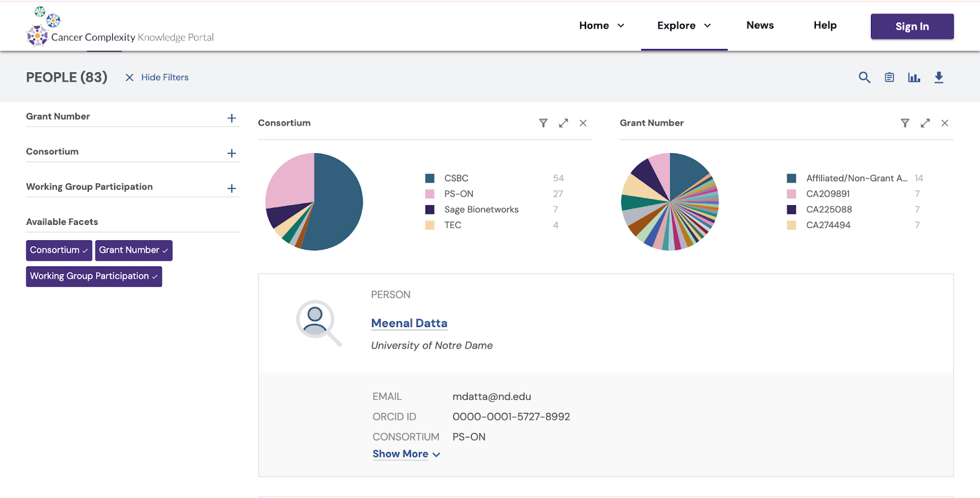The width and height of the screenshot is (980, 498).
Task: Click the download arrow icon
Action: tap(938, 77)
